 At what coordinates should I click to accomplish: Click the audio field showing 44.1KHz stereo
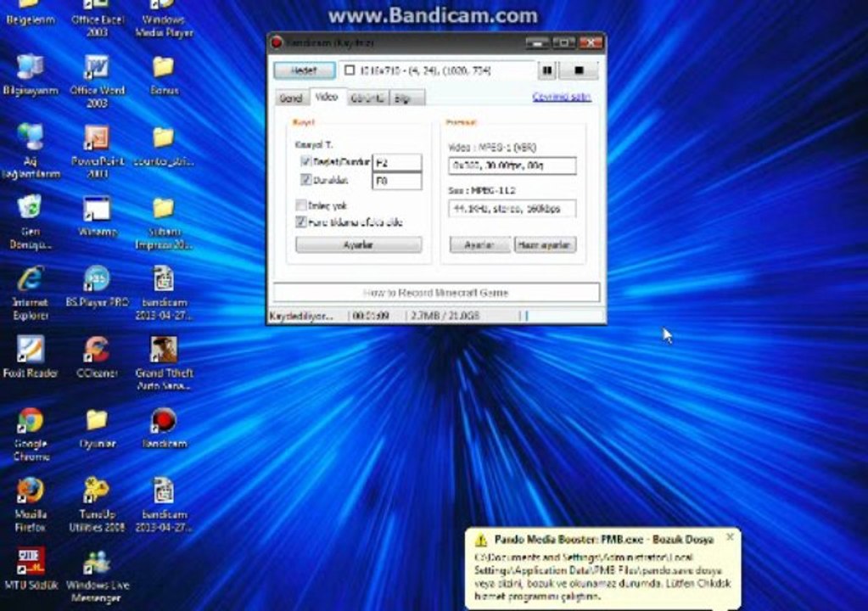pyautogui.click(x=512, y=209)
